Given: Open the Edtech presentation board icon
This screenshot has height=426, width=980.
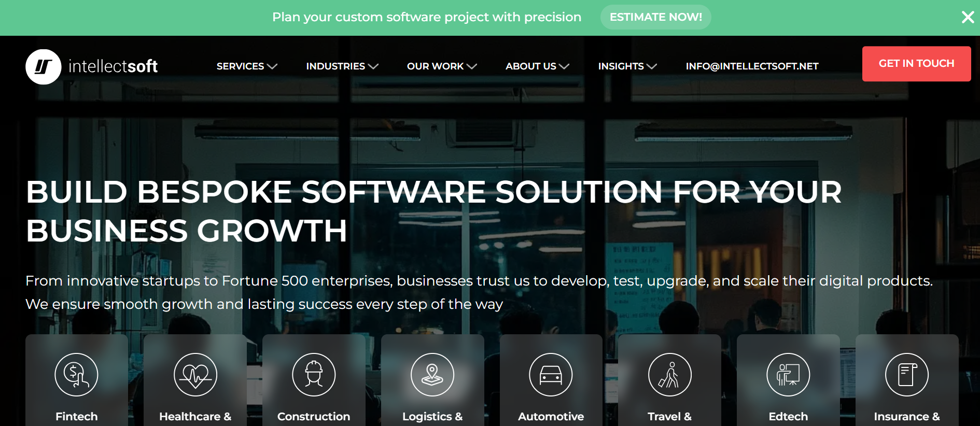Looking at the screenshot, I should point(788,375).
